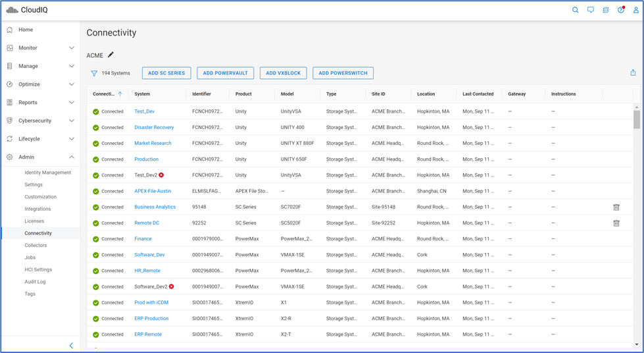Delete the Business Analytics system via trash icon

click(616, 207)
